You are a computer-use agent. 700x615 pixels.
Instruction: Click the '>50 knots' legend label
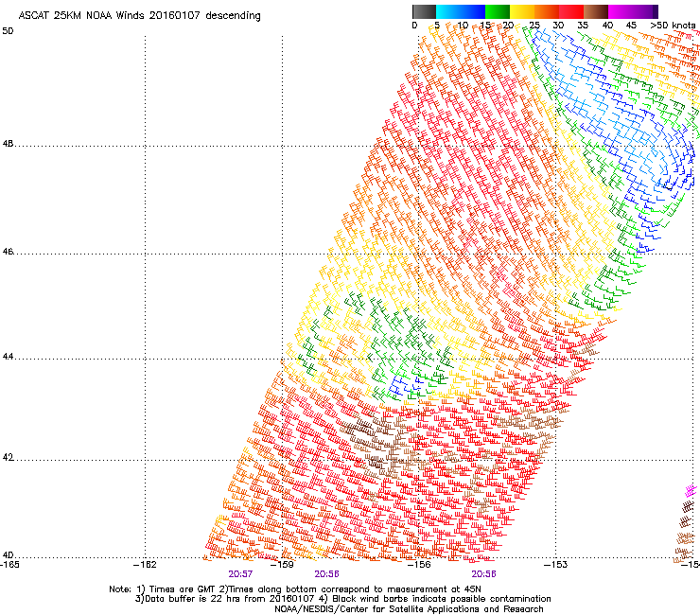tap(673, 26)
